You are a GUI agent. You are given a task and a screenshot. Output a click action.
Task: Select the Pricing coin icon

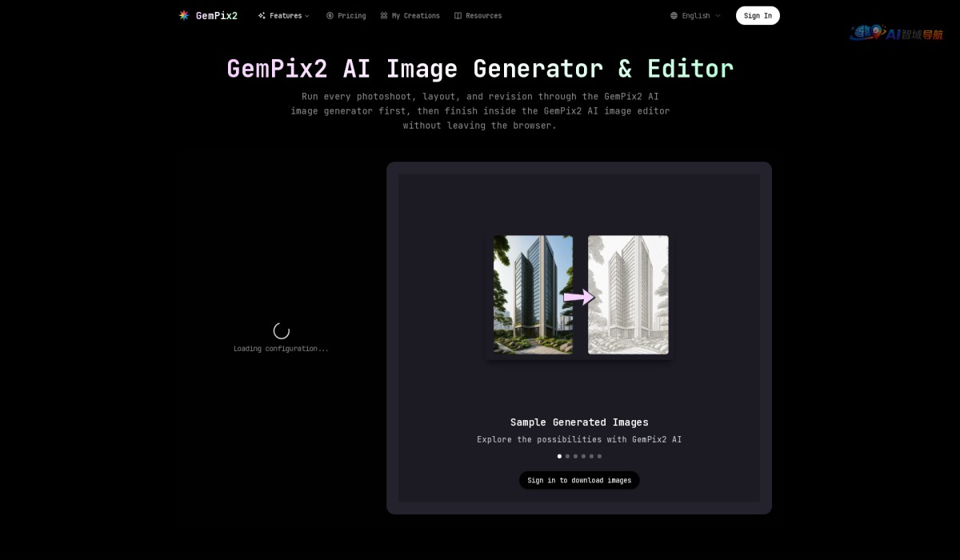[329, 15]
